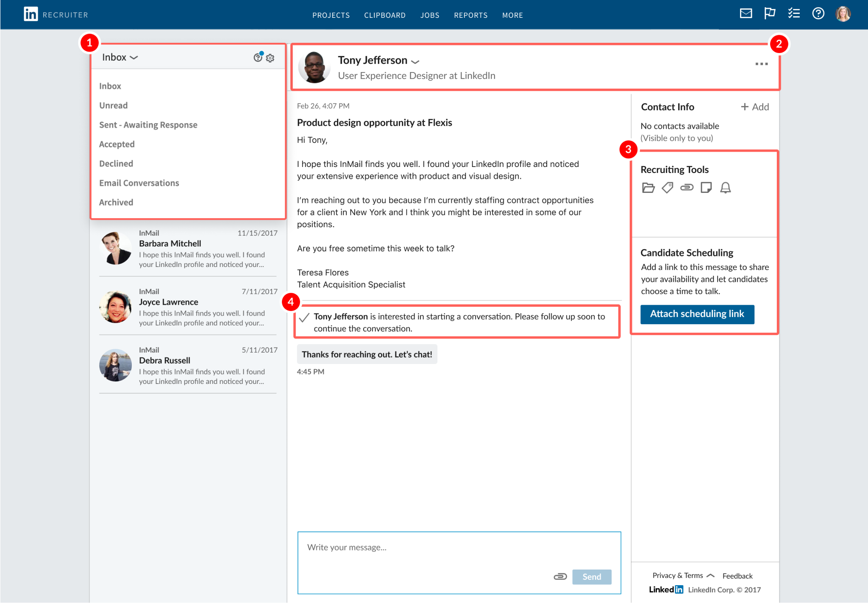Click the bold Tony Jefferson name in acceptance notice
Viewport: 868px width, 603px height.
tap(341, 317)
